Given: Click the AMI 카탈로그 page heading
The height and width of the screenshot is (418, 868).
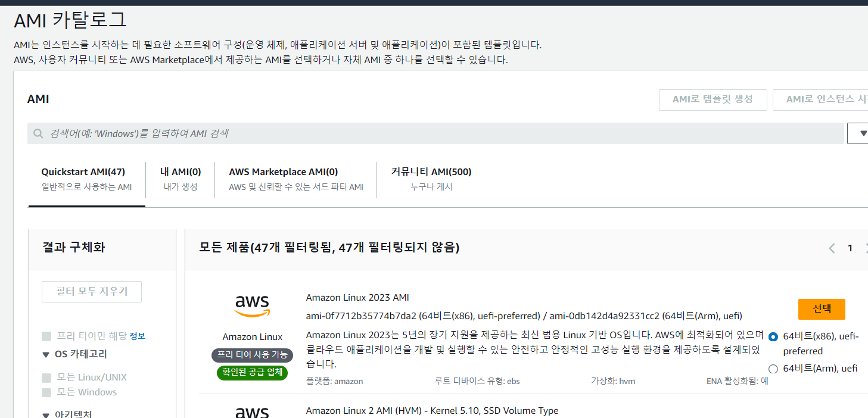Looking at the screenshot, I should click(70, 21).
